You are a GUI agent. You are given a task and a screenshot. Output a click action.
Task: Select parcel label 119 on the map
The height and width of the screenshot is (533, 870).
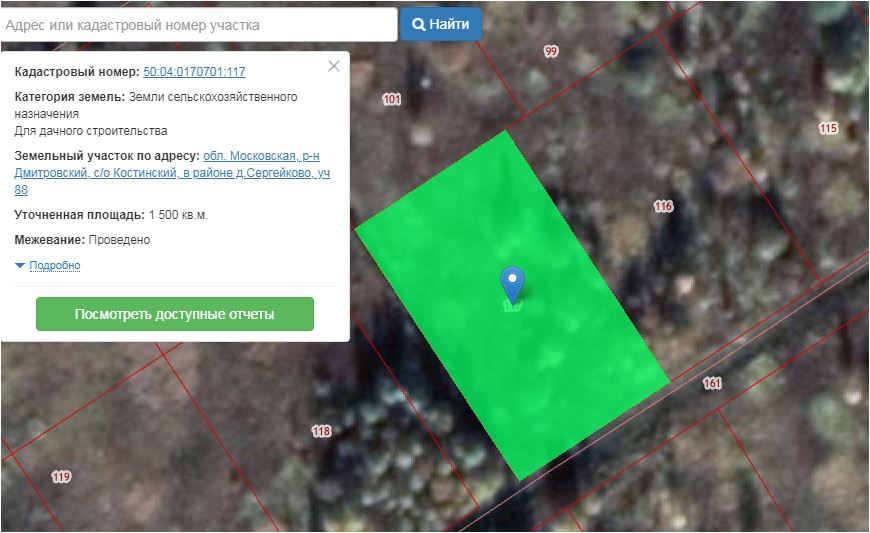(62, 477)
